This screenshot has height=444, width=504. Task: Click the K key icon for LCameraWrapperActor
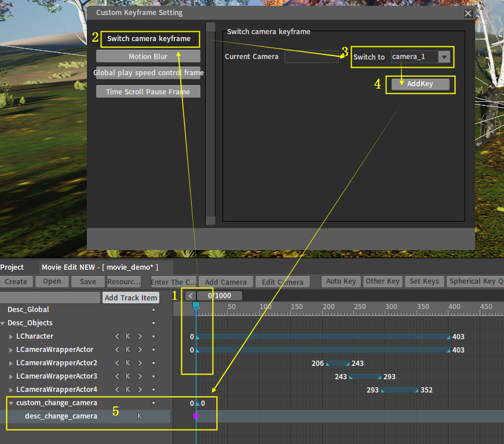point(128,350)
